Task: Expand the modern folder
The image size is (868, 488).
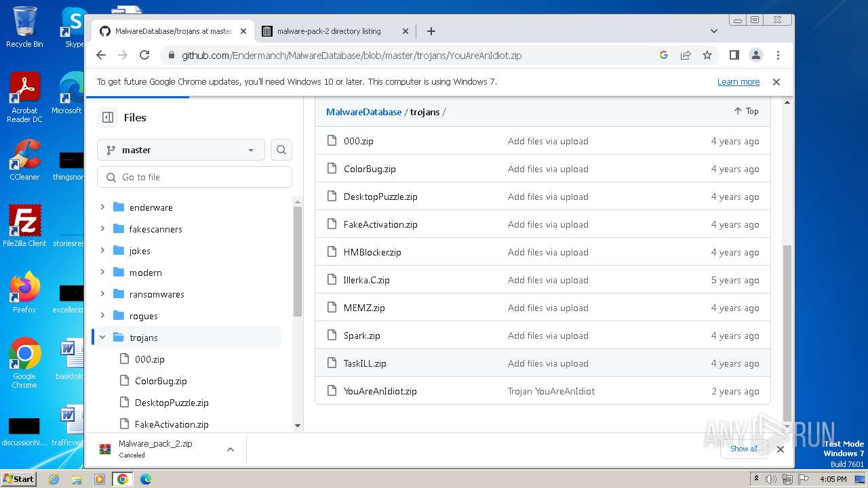Action: 102,272
